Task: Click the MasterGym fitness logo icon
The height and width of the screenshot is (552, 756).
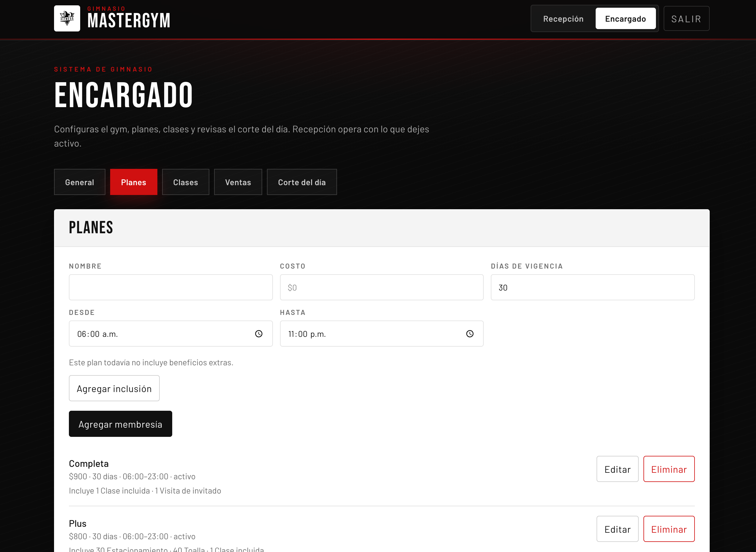Action: 67,18
